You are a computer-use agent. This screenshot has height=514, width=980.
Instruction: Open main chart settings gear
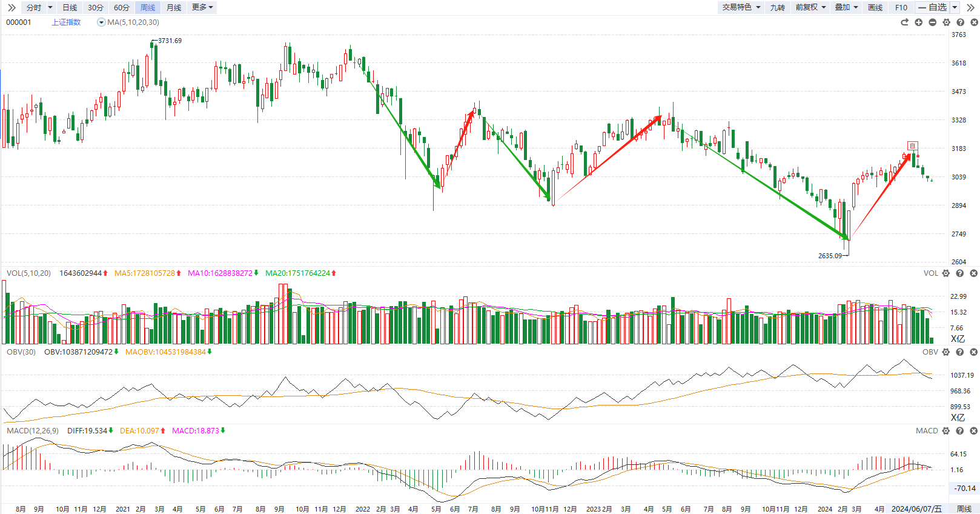tap(946, 22)
